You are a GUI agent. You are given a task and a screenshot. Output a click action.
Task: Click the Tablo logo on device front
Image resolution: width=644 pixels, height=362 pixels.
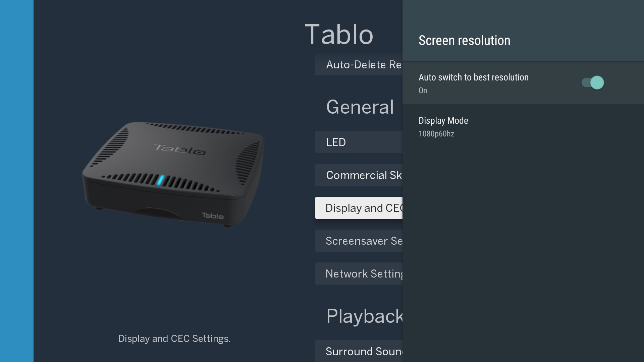(213, 216)
